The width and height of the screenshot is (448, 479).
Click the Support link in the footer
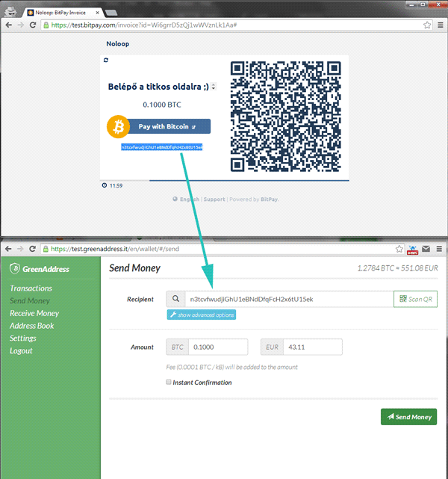(x=214, y=200)
